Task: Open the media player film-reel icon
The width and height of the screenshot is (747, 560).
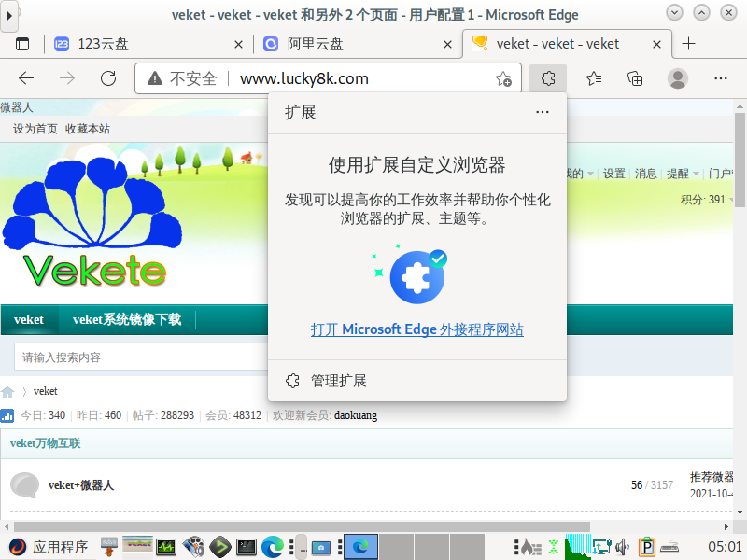Action: point(193,547)
